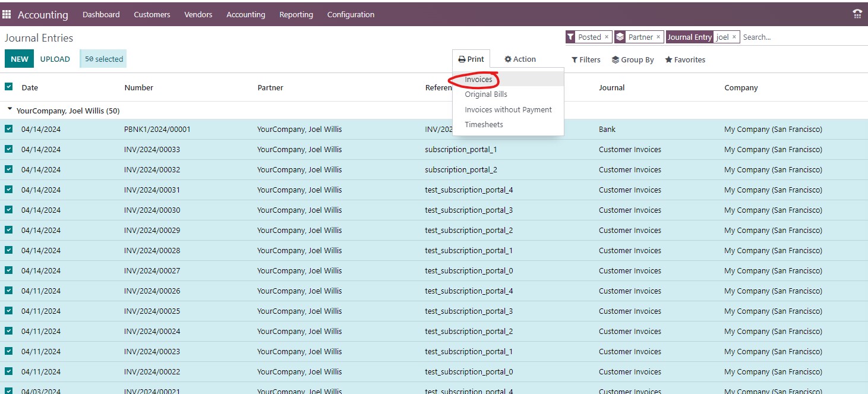
Task: Click the Accounting app title
Action: click(43, 14)
